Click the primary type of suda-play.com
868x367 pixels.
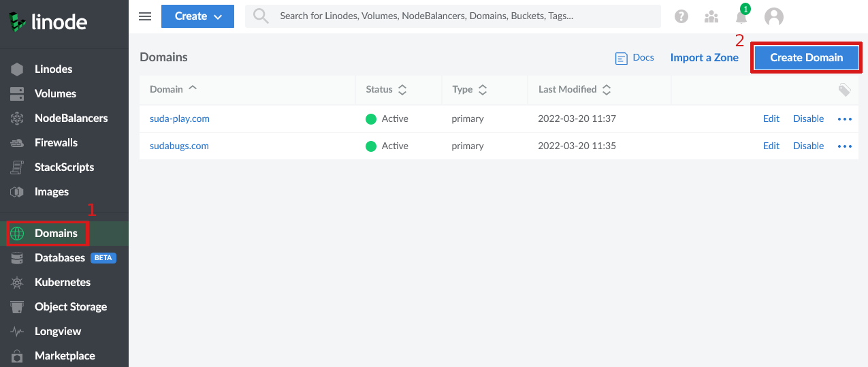[x=468, y=118]
